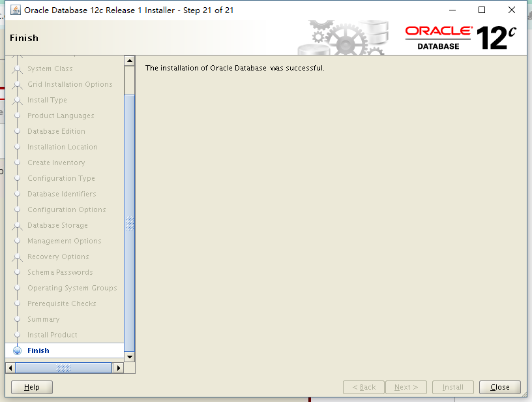Screen dimensions: 532x402
Task: Open Help for the installer
Action: pyautogui.click(x=32, y=387)
